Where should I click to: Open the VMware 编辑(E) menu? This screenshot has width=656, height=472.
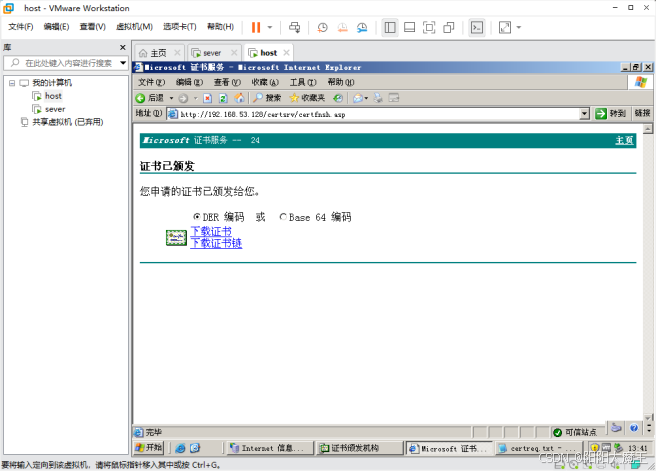point(56,27)
